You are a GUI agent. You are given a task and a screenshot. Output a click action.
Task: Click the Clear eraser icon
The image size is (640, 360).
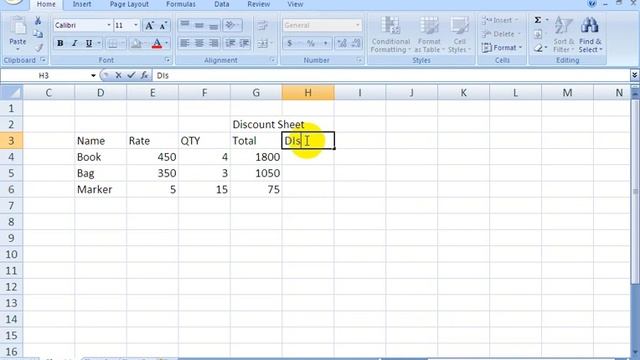coord(538,49)
